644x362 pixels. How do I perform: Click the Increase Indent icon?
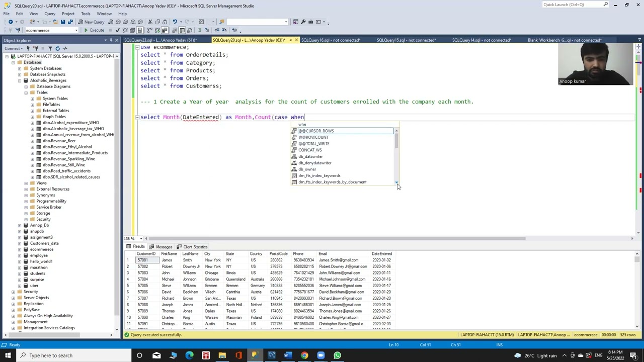pos(224,30)
